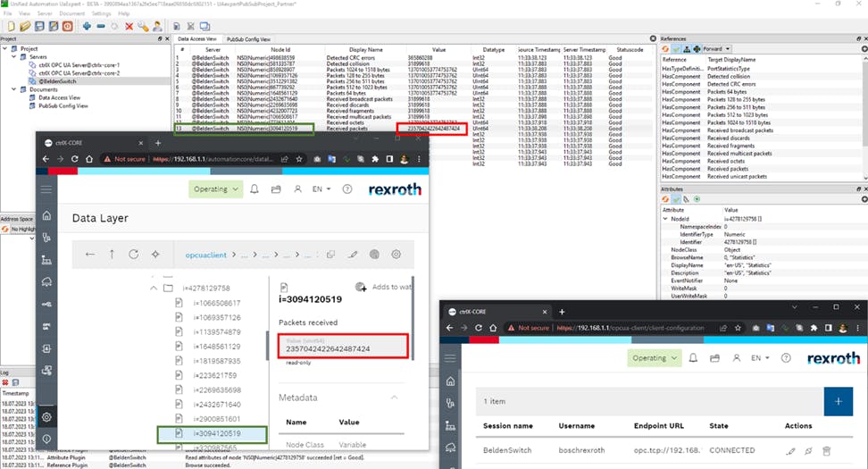Viewport: 868px width, 469px height.
Task: Collapse the i=4278129758 folder node
Action: click(x=154, y=288)
